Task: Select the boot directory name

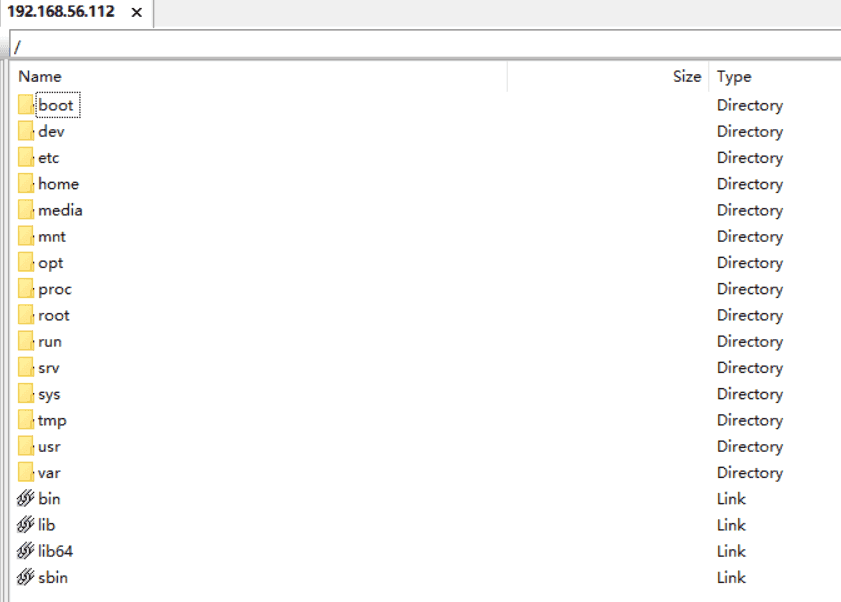Action: 56,105
